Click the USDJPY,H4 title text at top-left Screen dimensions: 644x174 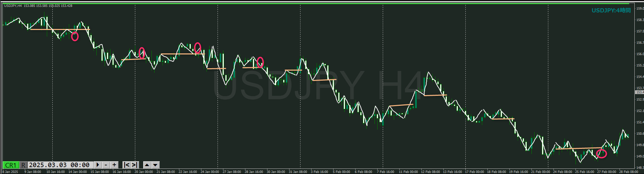point(13,6)
